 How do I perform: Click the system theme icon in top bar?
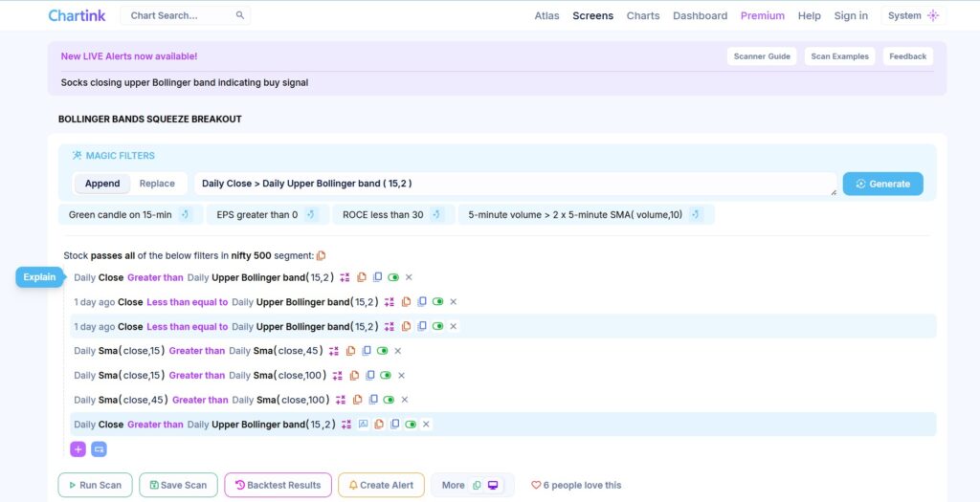point(933,16)
